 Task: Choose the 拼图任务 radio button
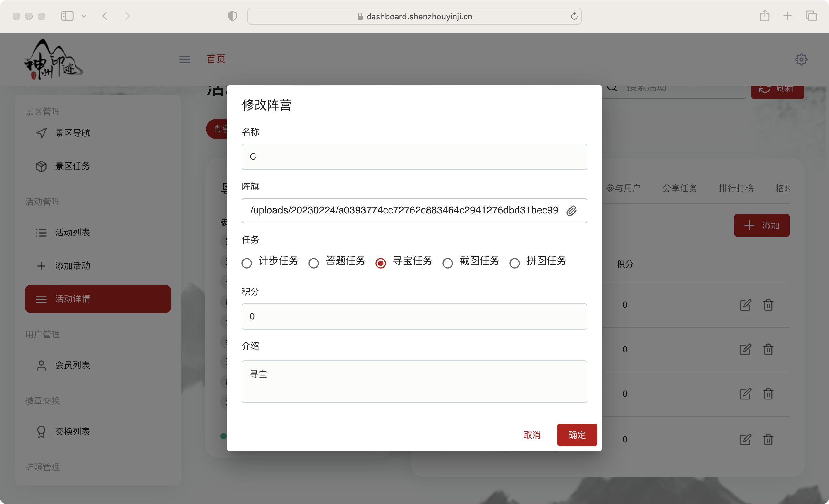(514, 263)
